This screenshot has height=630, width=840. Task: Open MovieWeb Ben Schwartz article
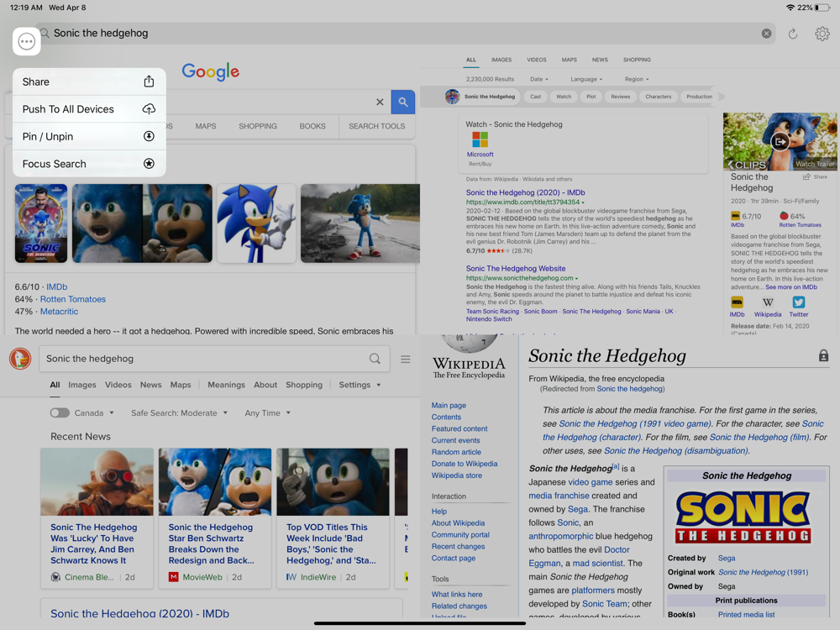click(215, 518)
